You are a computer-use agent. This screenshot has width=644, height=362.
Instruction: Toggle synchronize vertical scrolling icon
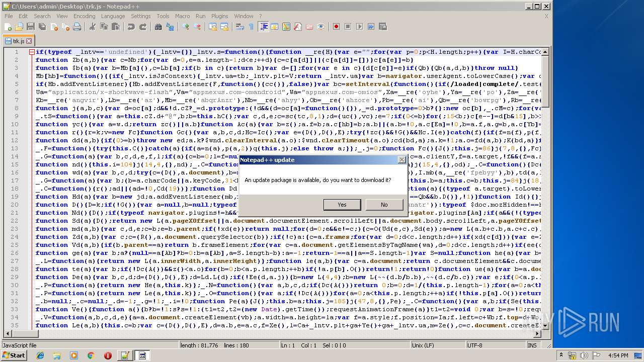pyautogui.click(x=213, y=27)
